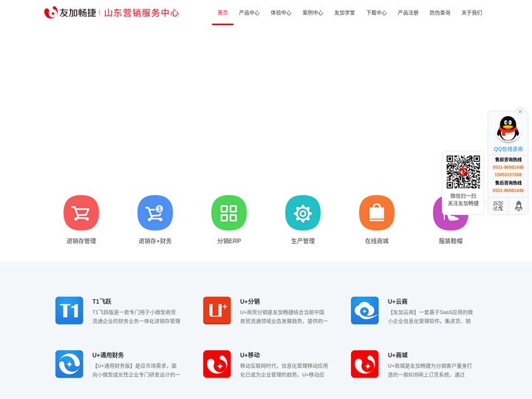Viewport: 532px width, 399px height.
Task: Click the 生产管理 label text
Action: coord(303,241)
